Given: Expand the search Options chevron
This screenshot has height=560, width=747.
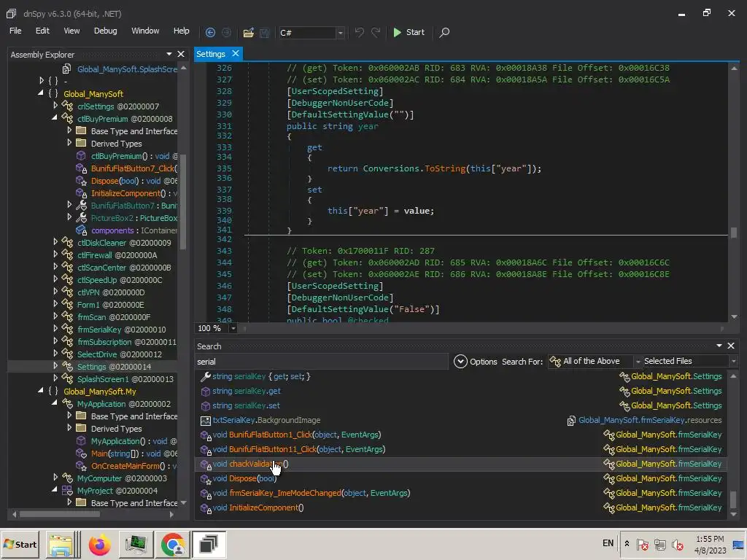Looking at the screenshot, I should point(460,361).
